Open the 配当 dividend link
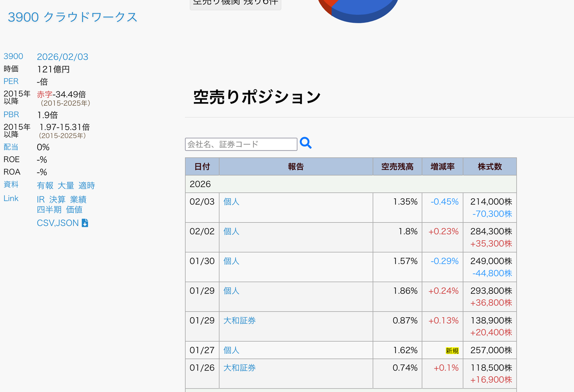This screenshot has height=392, width=574. pos(11,147)
